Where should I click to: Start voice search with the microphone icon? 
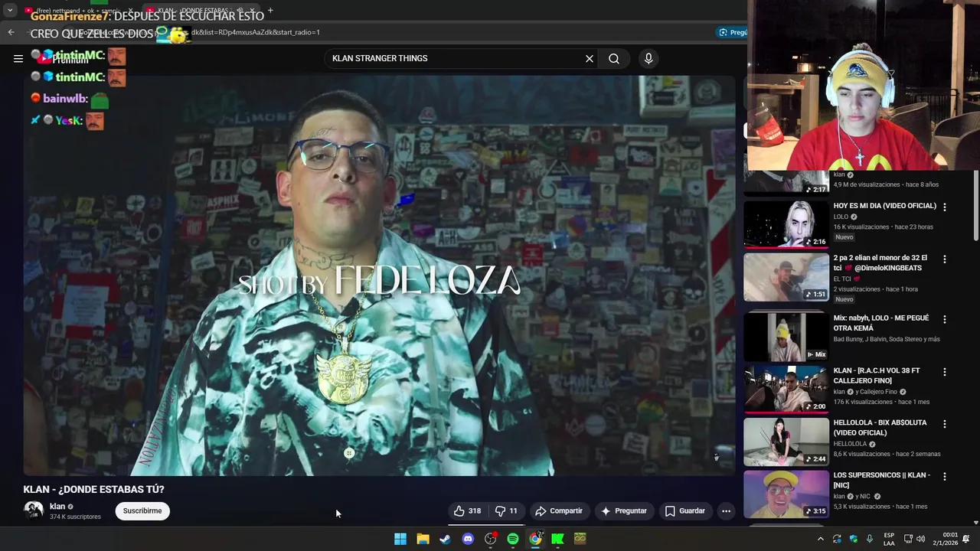[648, 59]
